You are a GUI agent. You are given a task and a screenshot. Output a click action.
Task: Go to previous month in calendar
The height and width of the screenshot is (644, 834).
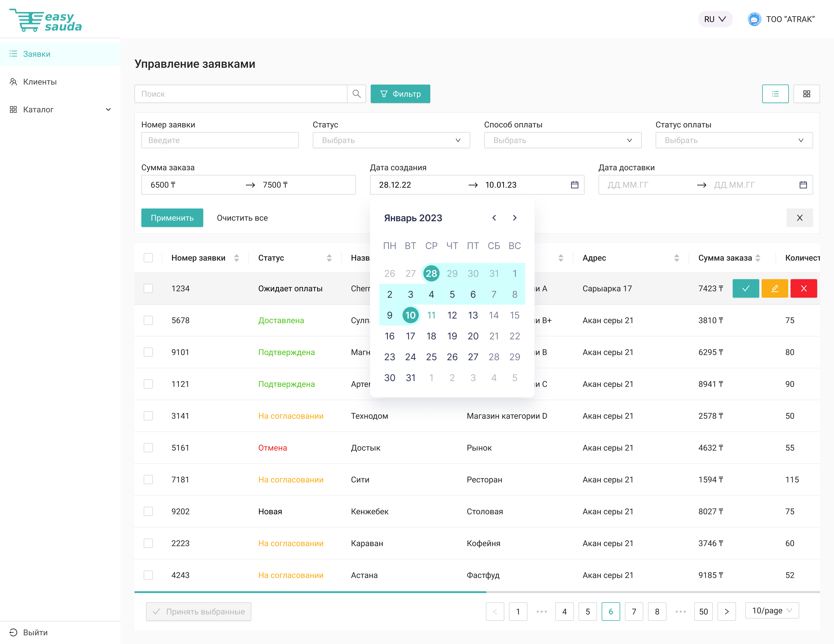coord(494,218)
